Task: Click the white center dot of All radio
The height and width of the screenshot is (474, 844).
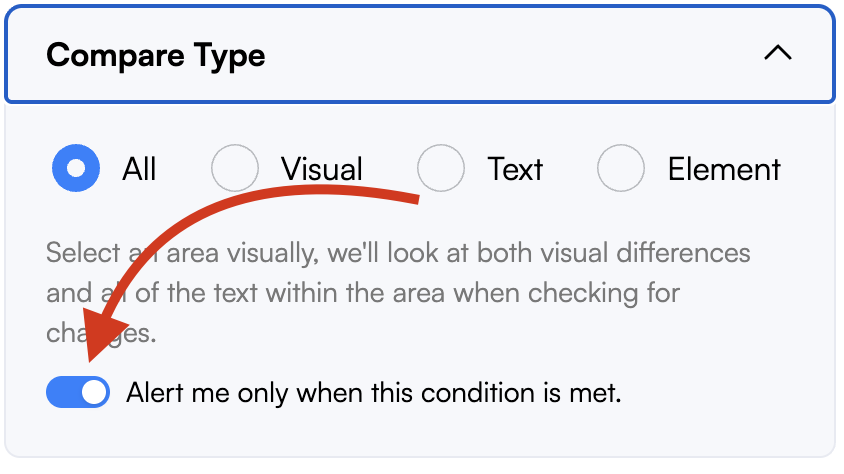Action: [76, 169]
